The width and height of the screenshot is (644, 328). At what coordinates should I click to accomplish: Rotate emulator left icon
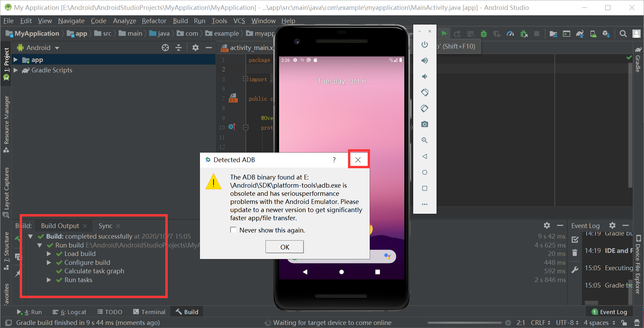425,92
